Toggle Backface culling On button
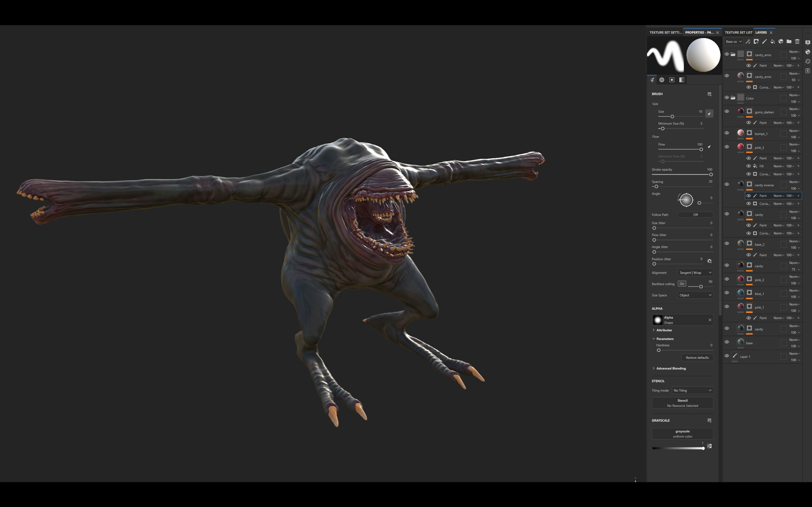The image size is (812, 507). 681,284
